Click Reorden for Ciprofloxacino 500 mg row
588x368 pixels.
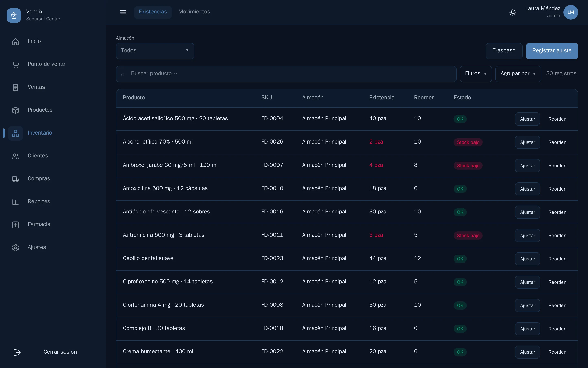point(557,282)
